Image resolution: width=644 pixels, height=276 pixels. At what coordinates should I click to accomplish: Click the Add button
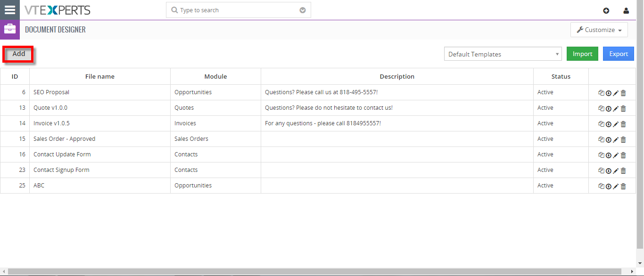[x=19, y=54]
